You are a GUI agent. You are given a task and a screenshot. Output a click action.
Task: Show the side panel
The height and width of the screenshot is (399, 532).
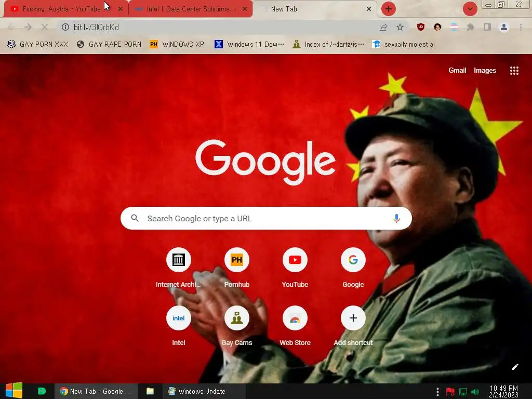pos(487,27)
